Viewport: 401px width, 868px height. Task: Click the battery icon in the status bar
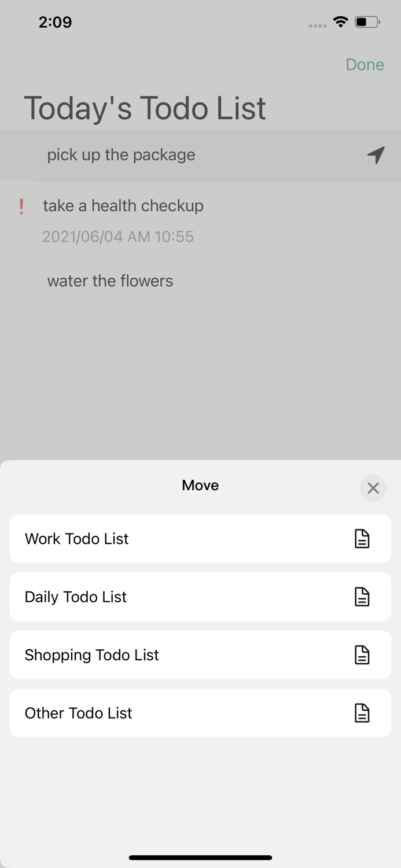365,21
